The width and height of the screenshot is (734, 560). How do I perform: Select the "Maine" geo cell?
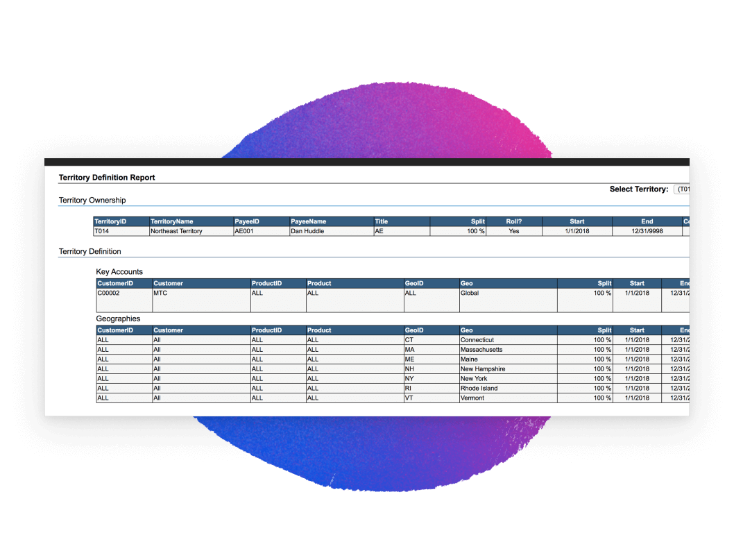[509, 359]
